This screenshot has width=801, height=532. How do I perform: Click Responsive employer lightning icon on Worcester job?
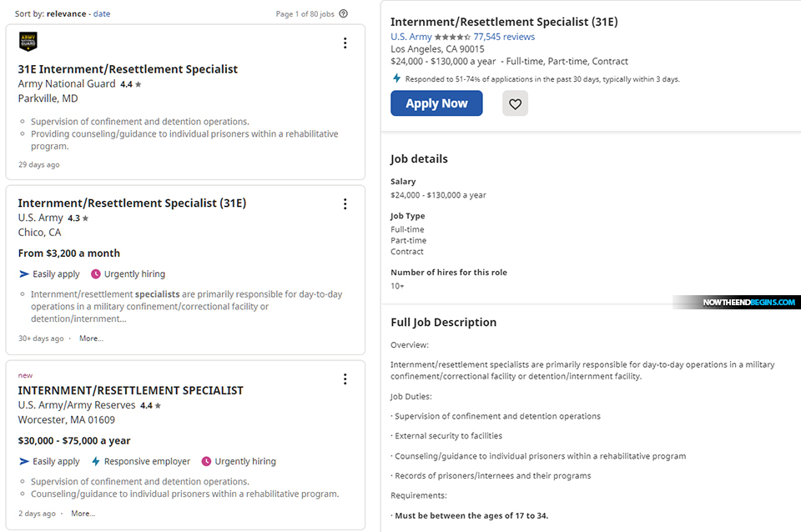pos(96,461)
